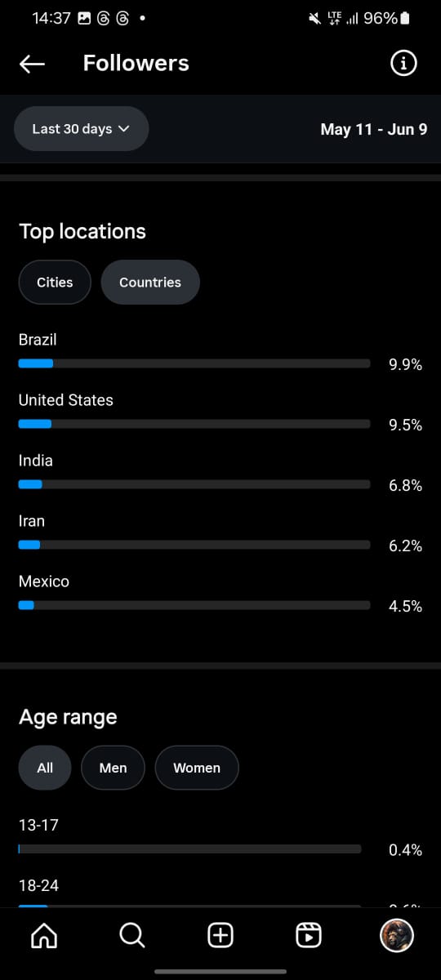Tap the May 11 - Jun 9 date range

tap(374, 129)
